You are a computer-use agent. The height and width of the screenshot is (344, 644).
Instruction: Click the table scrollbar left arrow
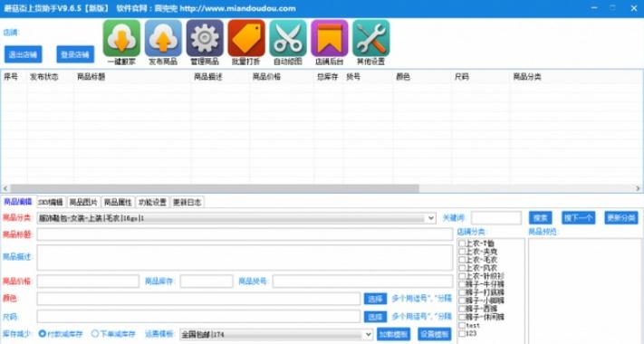pyautogui.click(x=5, y=188)
